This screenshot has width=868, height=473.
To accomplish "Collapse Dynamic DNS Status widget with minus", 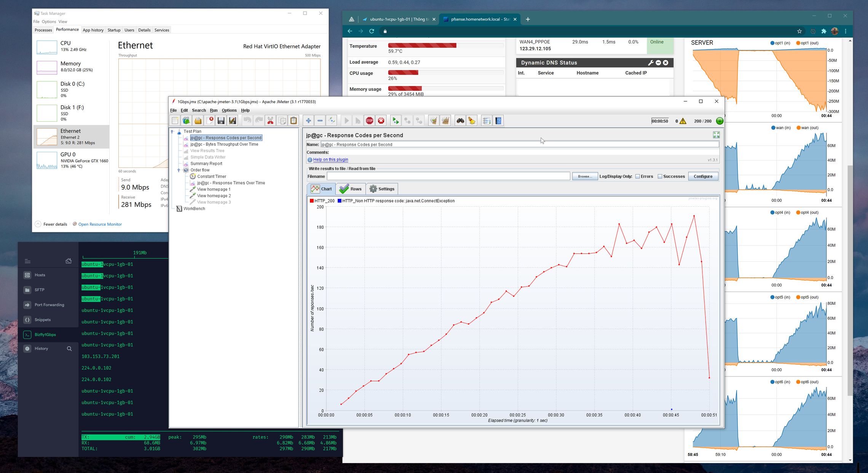I will 658,63.
